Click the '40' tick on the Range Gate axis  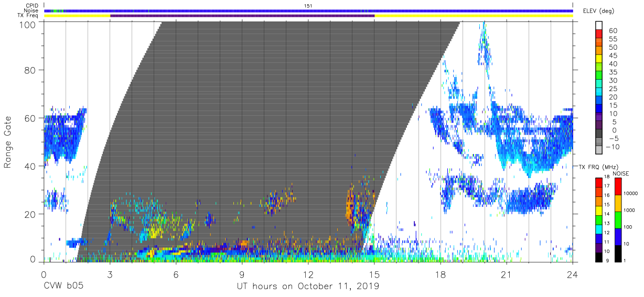(31, 166)
